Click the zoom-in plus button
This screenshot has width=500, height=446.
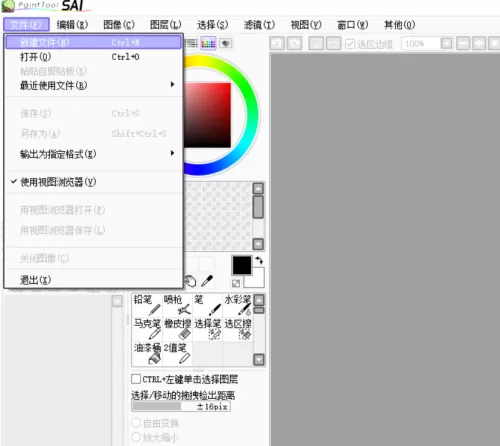click(479, 44)
